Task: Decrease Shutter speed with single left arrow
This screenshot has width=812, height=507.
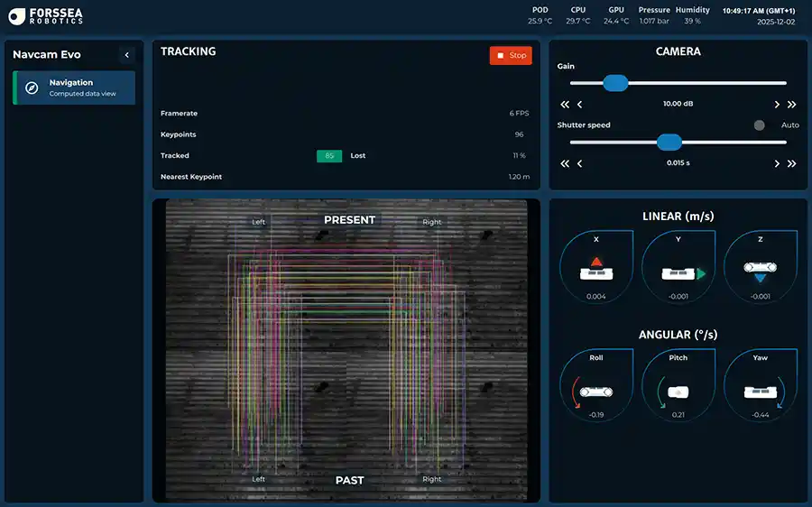Action: [579, 163]
